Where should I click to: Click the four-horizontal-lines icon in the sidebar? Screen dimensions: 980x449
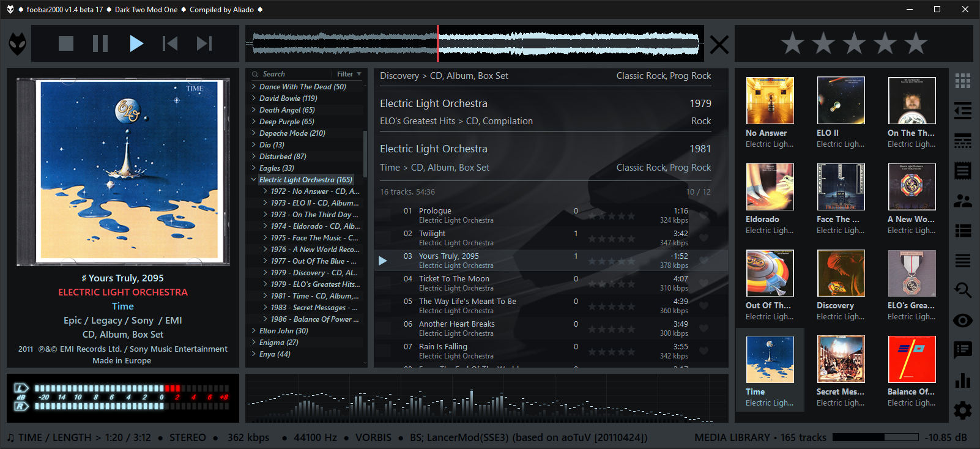pyautogui.click(x=963, y=261)
